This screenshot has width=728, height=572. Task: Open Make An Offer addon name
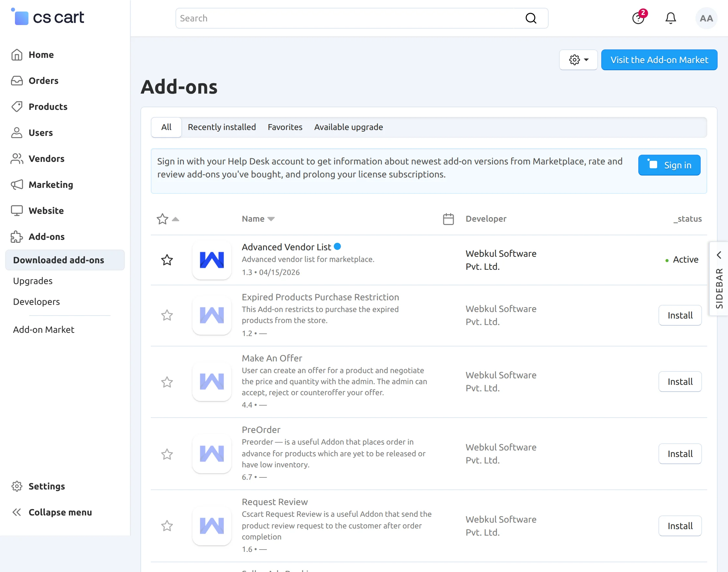pyautogui.click(x=272, y=358)
